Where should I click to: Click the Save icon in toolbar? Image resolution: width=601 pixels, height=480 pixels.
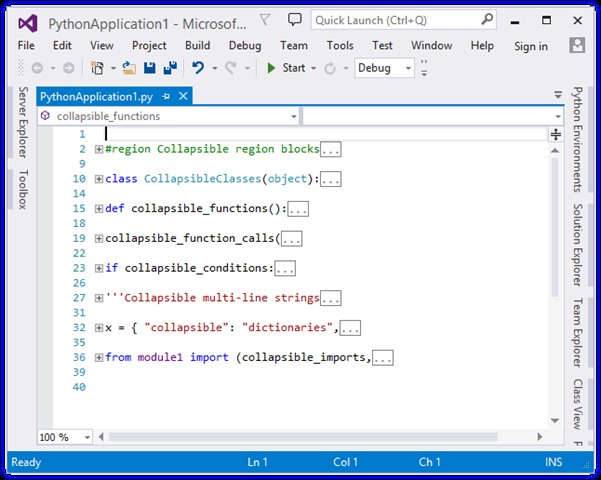coord(149,68)
